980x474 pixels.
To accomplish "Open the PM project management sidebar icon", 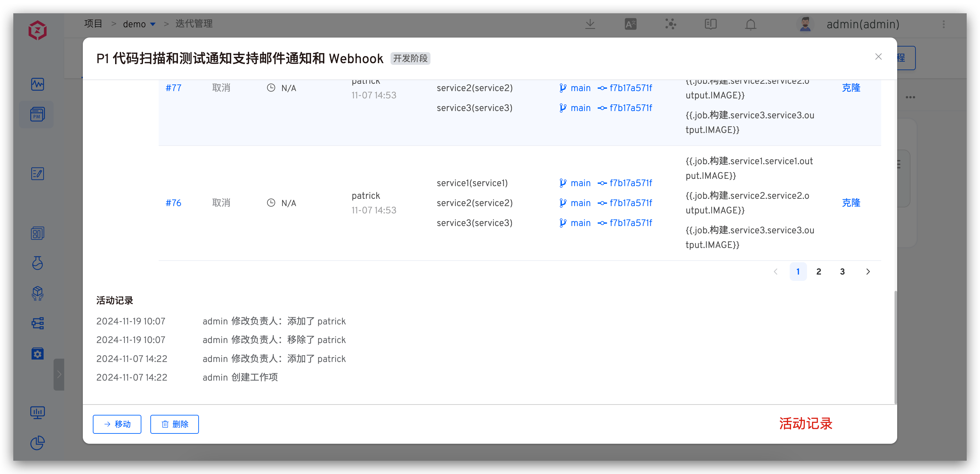I will coord(37,114).
